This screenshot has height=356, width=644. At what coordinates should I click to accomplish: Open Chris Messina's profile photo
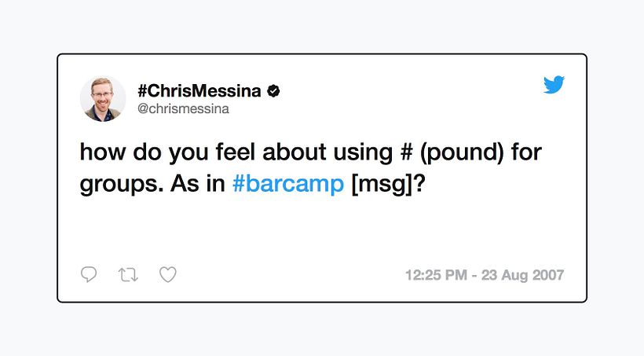point(102,99)
